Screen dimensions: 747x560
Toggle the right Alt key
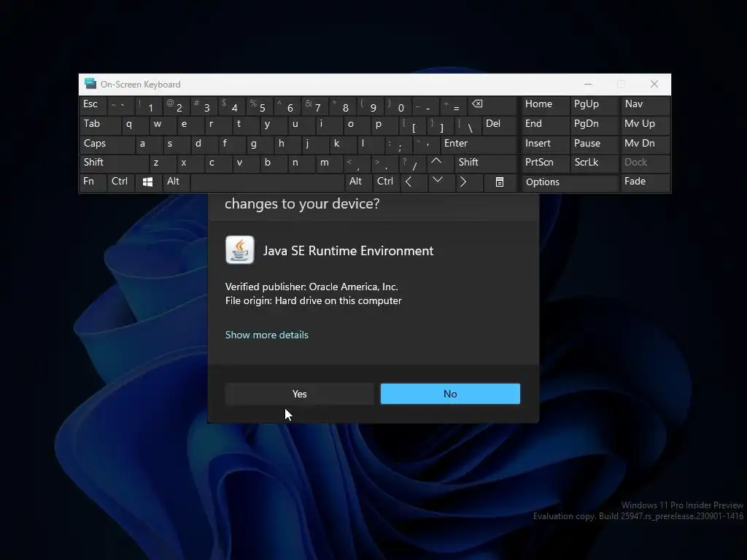[x=358, y=182]
